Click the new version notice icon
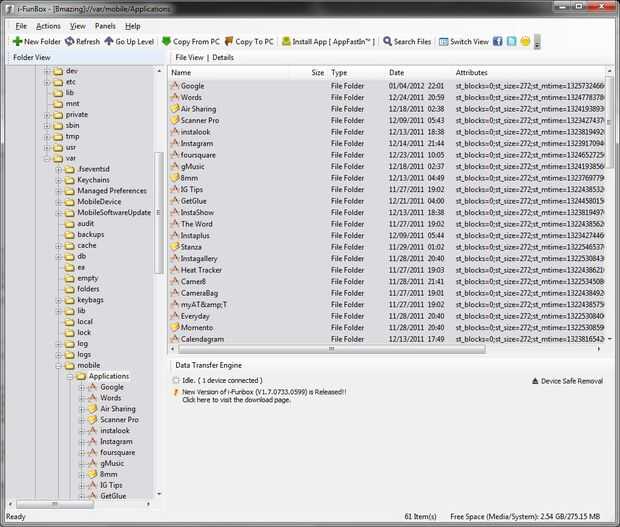Screen dimensions: 620x527 coord(176,392)
